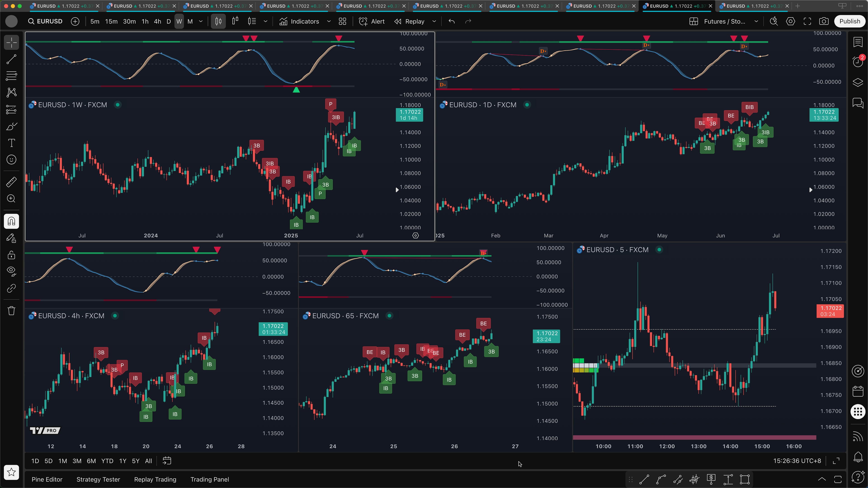The image size is (868, 488).
Task: Open quick search icon
Action: 774,21
